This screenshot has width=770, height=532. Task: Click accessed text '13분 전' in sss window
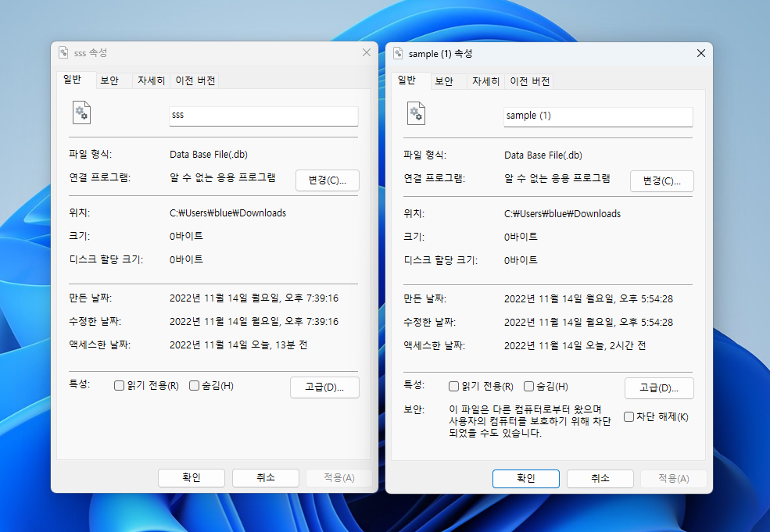tap(292, 345)
